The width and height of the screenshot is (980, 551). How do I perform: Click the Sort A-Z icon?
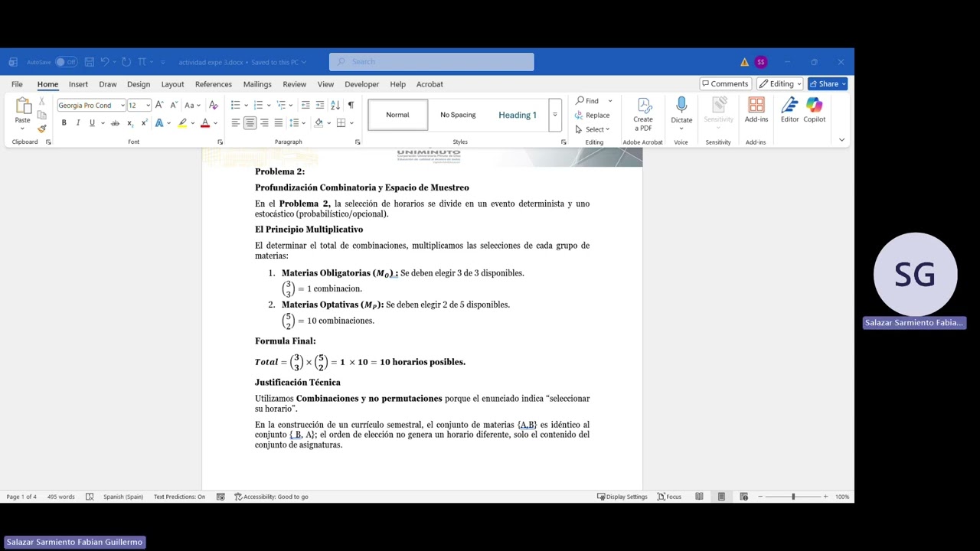tap(335, 105)
